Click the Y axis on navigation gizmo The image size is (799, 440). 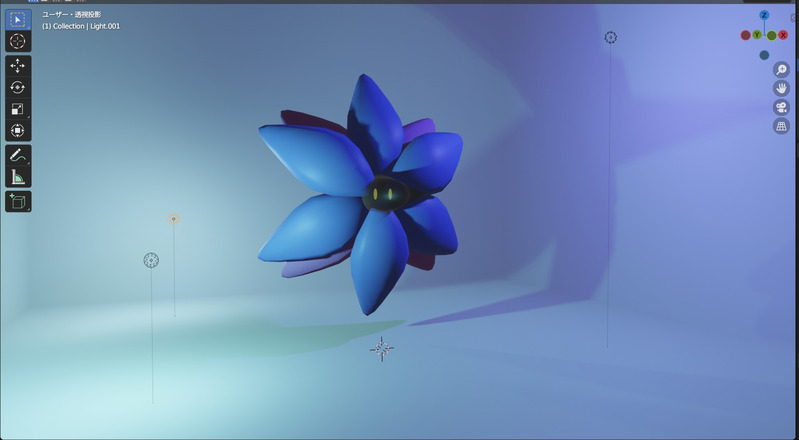pos(757,35)
